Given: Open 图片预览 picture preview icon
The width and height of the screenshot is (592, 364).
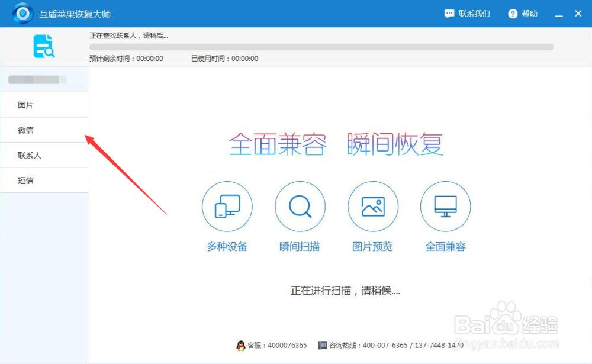Looking at the screenshot, I should (373, 207).
